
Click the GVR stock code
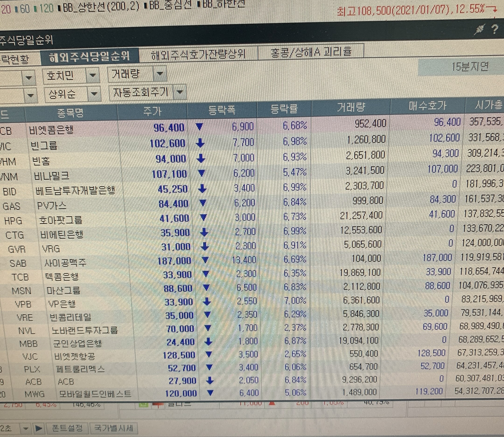[x=17, y=249]
